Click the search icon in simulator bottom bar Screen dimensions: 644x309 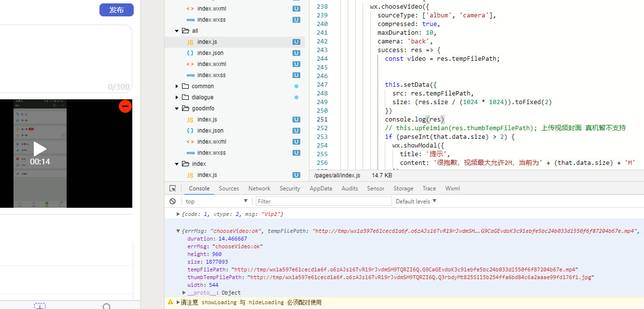(107, 306)
